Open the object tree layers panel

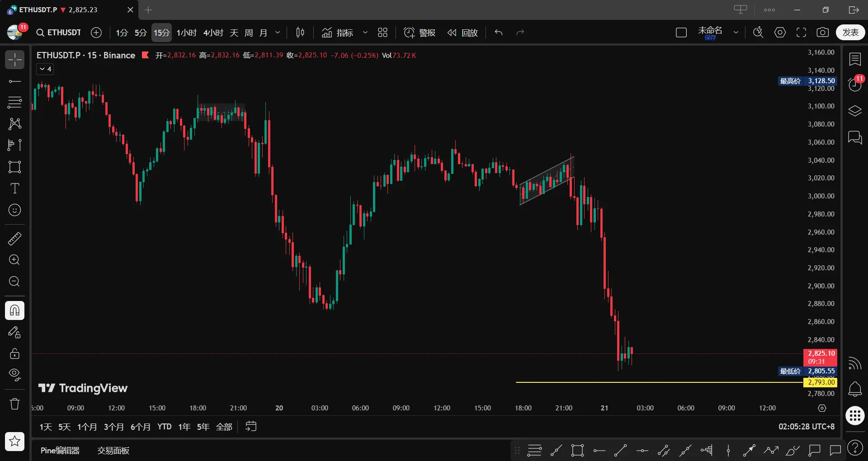[855, 111]
